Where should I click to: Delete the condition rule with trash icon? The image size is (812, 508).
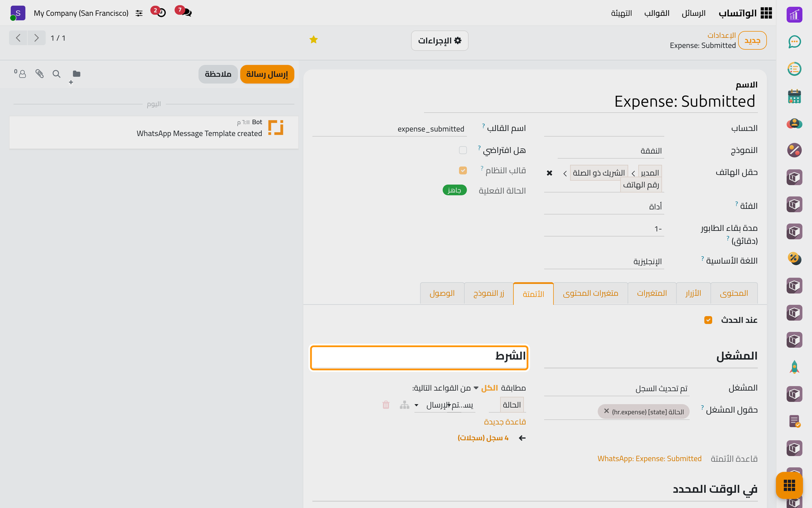(386, 405)
